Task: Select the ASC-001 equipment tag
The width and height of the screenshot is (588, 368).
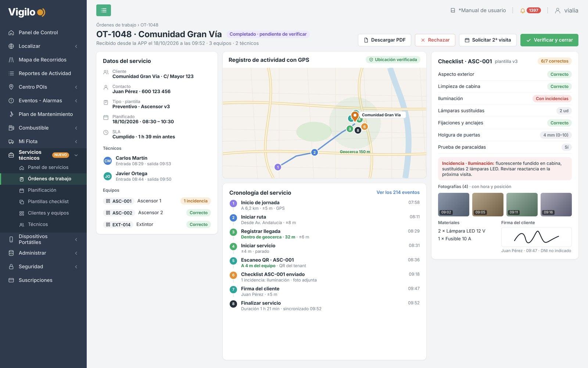Action: pyautogui.click(x=118, y=201)
